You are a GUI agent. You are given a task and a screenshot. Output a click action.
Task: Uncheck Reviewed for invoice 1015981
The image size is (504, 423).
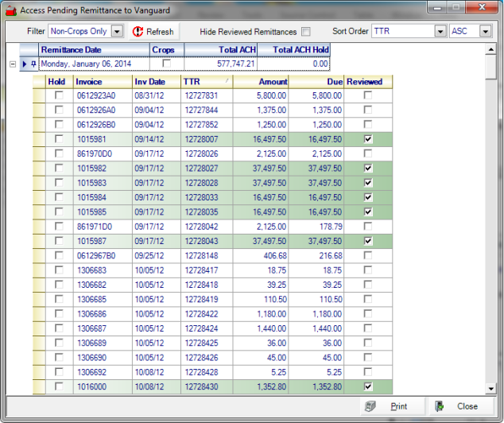(366, 138)
